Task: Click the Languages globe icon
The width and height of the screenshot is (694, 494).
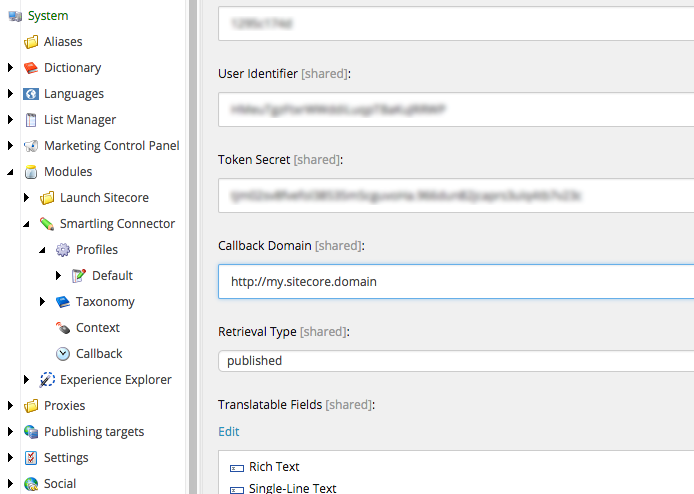Action: [x=31, y=94]
